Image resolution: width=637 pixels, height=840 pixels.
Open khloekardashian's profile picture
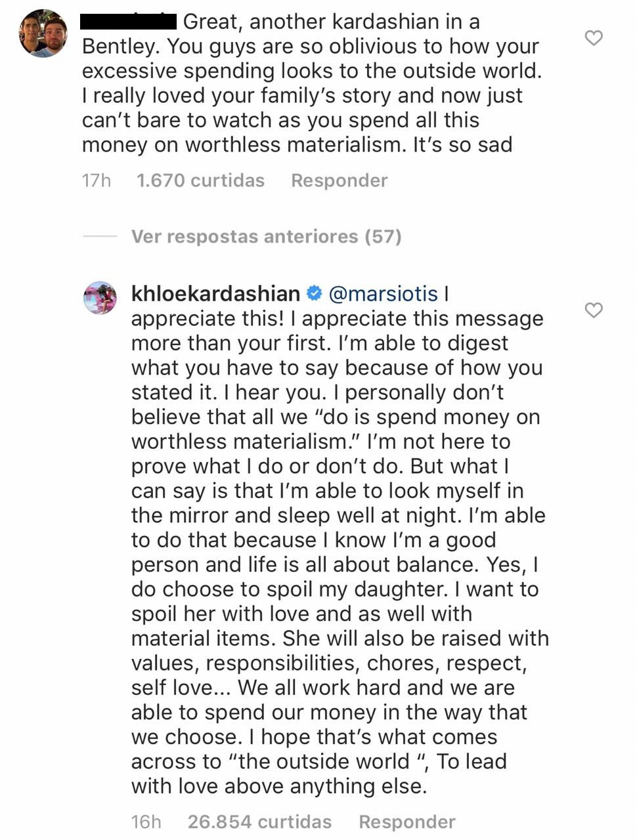(100, 298)
